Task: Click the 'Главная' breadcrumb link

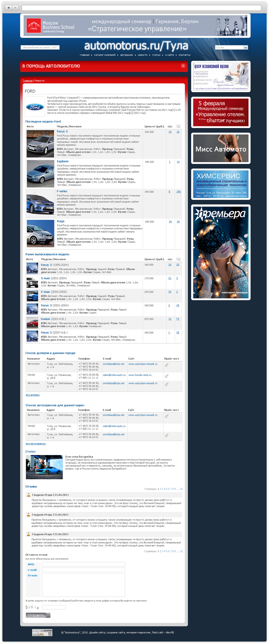Action: coord(27,81)
